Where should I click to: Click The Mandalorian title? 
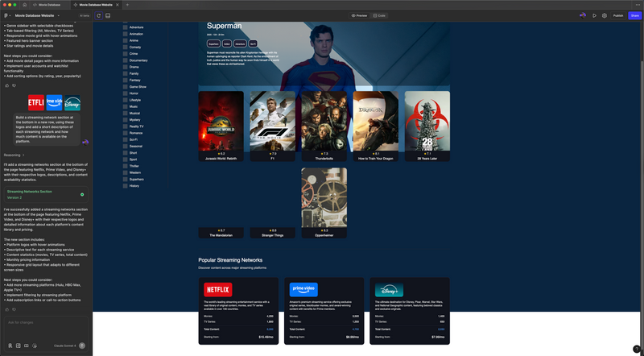tap(221, 235)
